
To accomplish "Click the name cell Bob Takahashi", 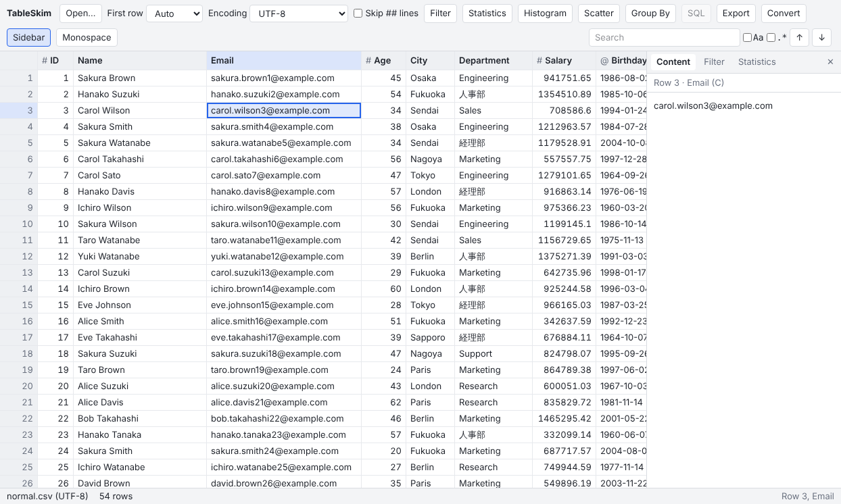I will click(x=140, y=418).
